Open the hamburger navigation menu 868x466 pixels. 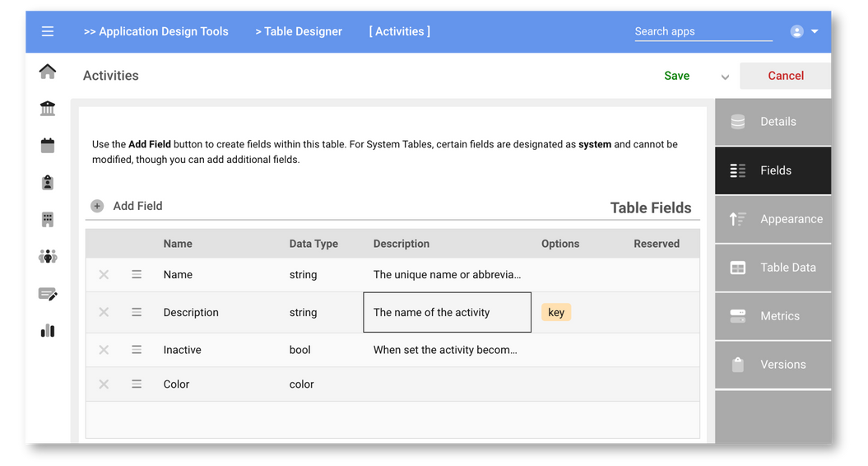pos(48,31)
